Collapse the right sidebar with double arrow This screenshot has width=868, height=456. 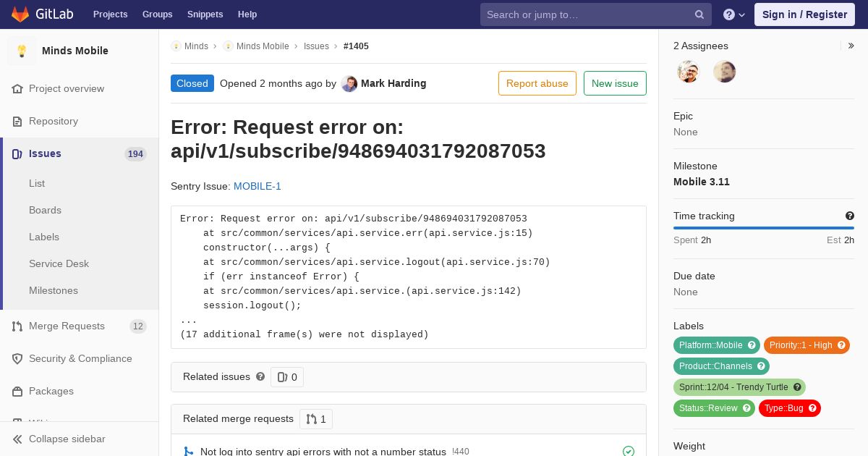pos(851,46)
